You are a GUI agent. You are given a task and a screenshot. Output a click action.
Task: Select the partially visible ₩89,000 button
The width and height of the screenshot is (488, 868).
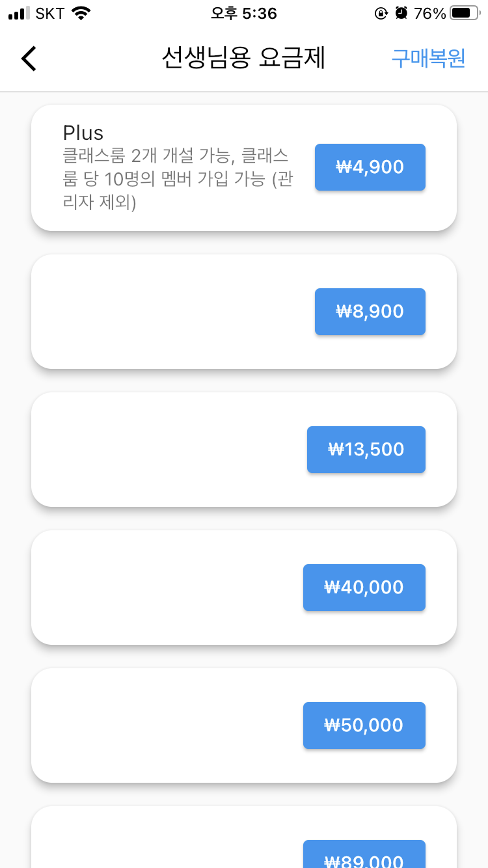click(364, 854)
